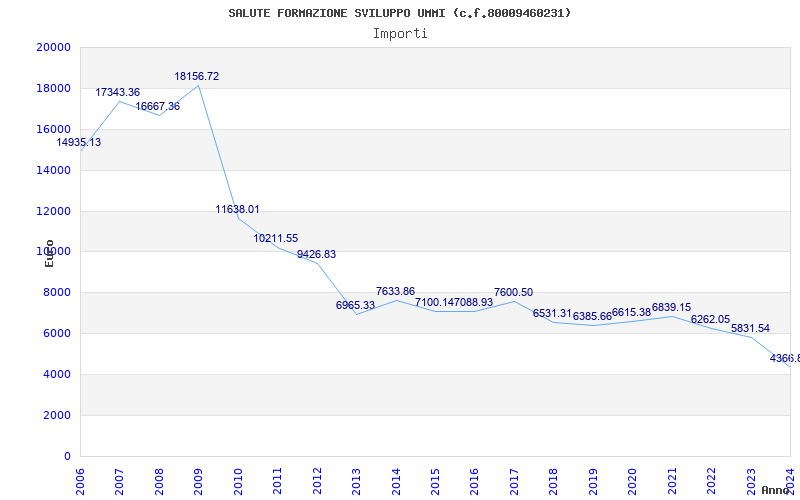Viewport: 800px width, 500px height.
Task: Click the 2009 year axis label
Action: [x=198, y=482]
